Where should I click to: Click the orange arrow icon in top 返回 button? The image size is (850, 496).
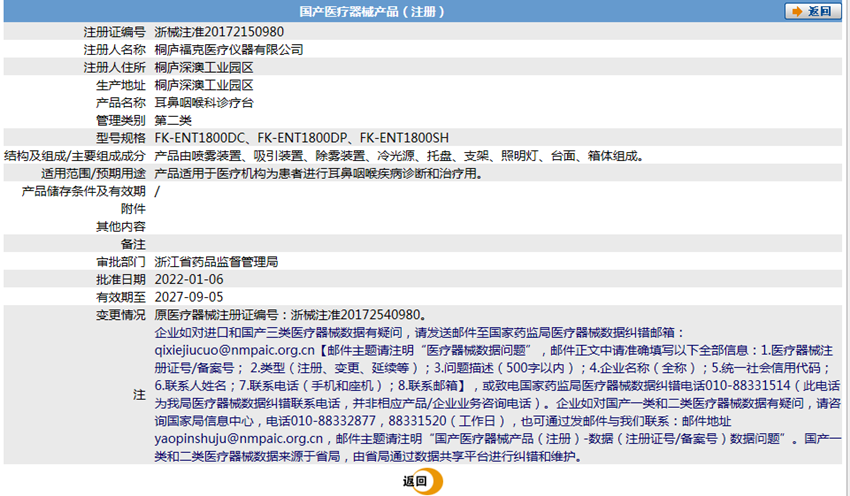pos(797,11)
